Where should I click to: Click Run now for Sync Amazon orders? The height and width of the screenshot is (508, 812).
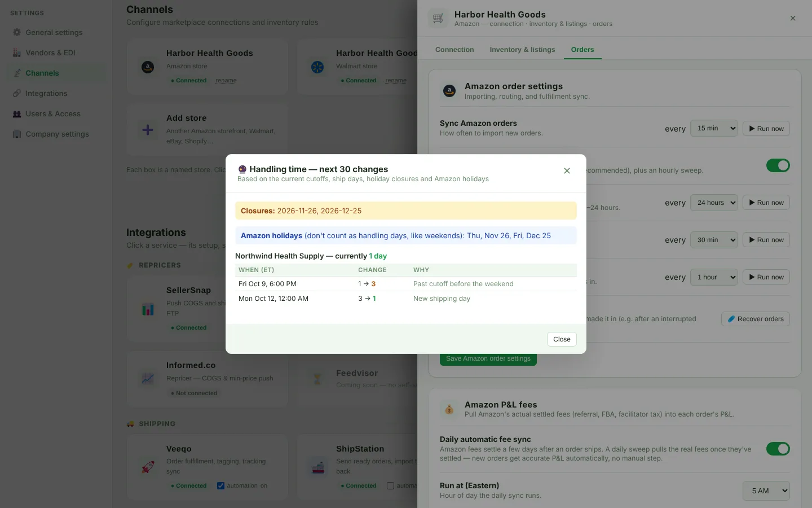point(766,129)
